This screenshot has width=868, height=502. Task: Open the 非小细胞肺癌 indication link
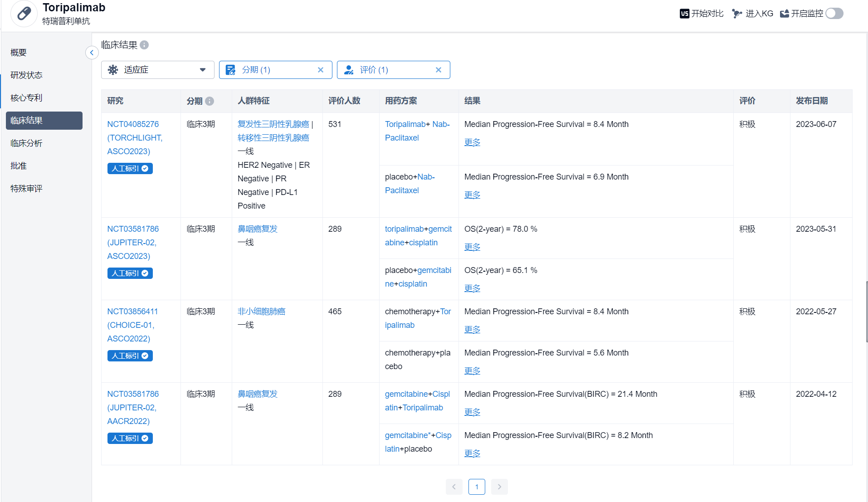click(262, 312)
